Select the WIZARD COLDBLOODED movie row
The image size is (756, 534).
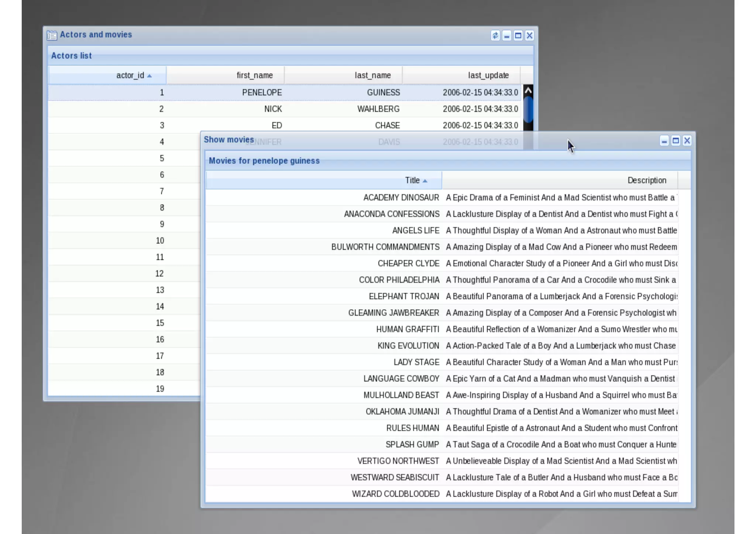click(x=395, y=494)
